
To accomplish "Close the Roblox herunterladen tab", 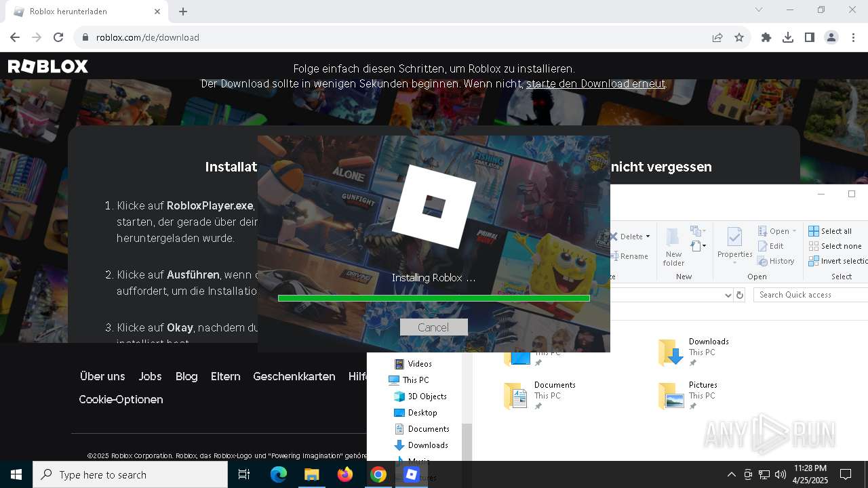I will coord(157,12).
